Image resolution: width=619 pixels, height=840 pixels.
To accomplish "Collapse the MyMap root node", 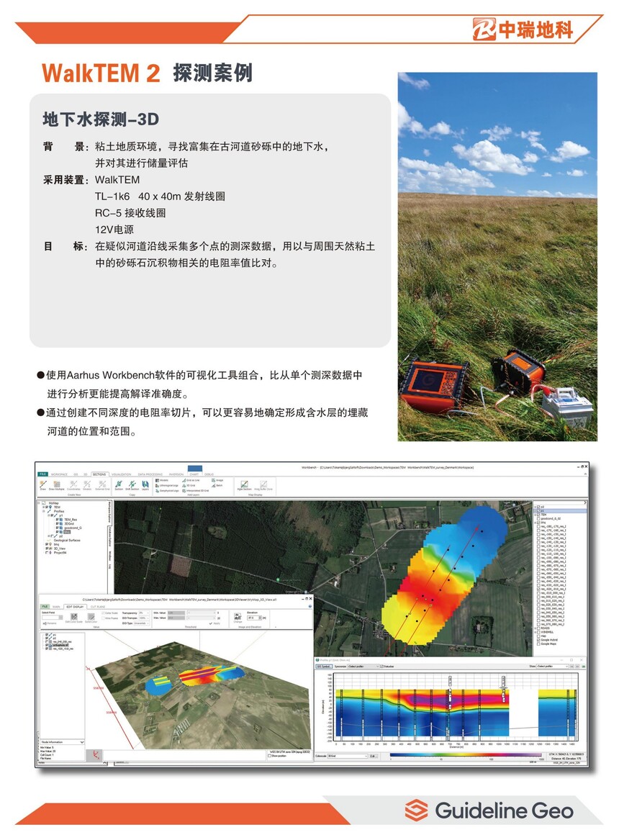I will tap(39, 503).
